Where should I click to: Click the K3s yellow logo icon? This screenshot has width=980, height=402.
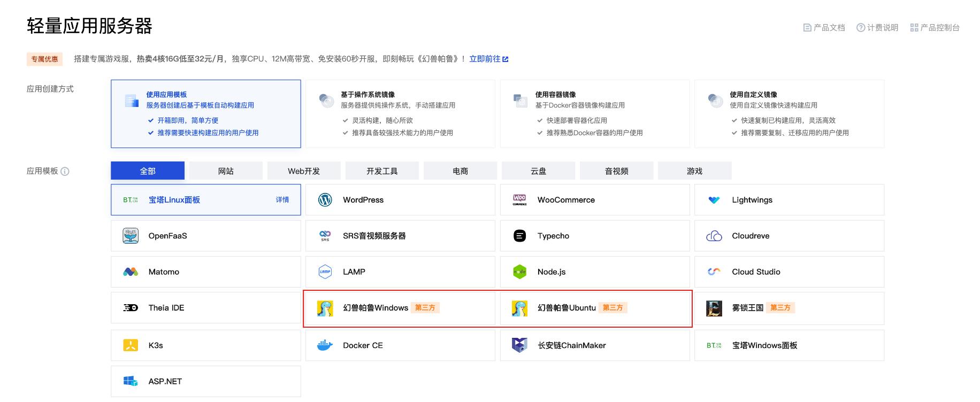click(x=131, y=345)
